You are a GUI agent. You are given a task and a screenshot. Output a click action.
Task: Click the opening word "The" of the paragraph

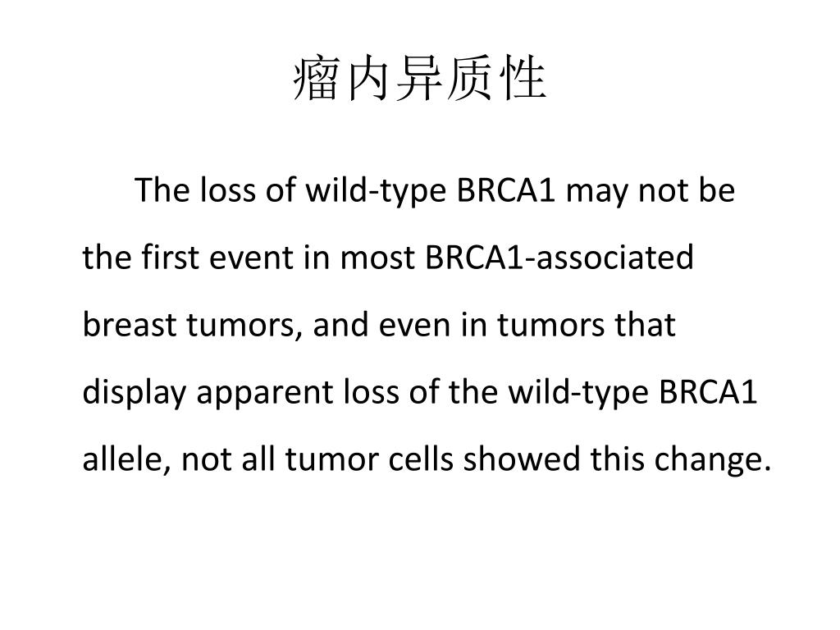(x=162, y=191)
